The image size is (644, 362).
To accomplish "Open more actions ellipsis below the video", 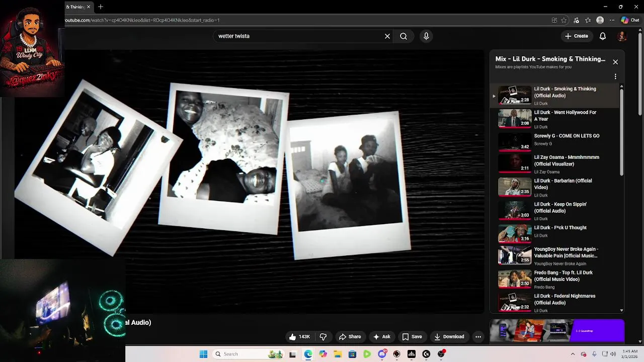I will (478, 337).
